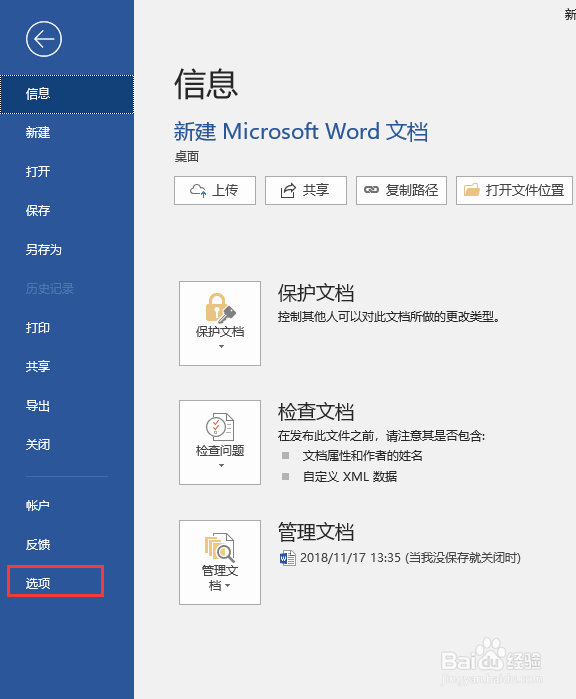
Task: Click the 管理文档 heading
Action: tap(316, 532)
